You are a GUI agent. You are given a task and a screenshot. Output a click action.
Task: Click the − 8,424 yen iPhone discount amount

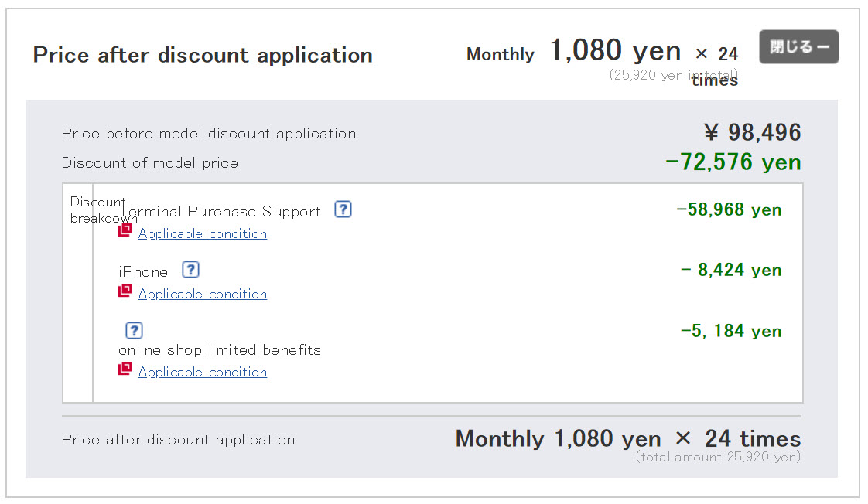click(x=731, y=270)
